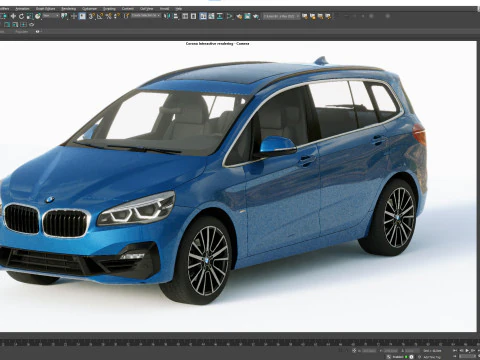Step to previous frame

[x=461, y=351]
